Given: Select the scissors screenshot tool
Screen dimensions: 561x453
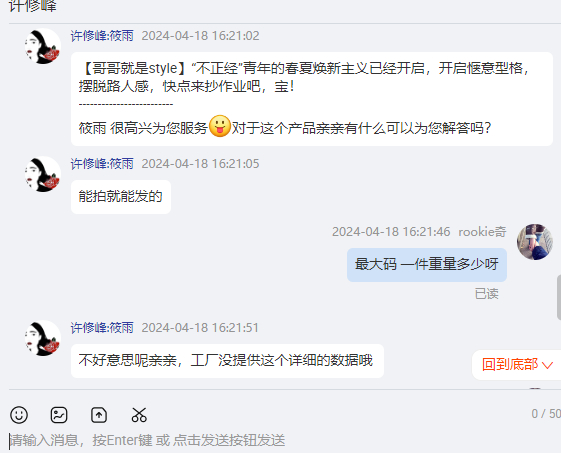Looking at the screenshot, I should click(x=139, y=415).
